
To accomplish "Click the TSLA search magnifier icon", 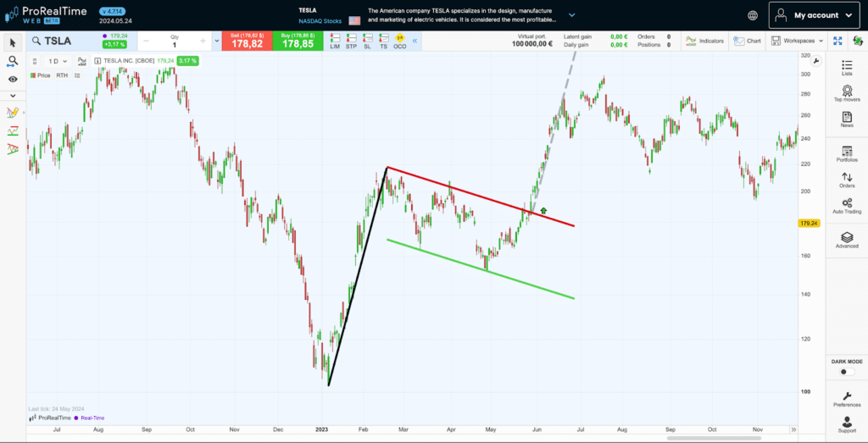I will (36, 41).
